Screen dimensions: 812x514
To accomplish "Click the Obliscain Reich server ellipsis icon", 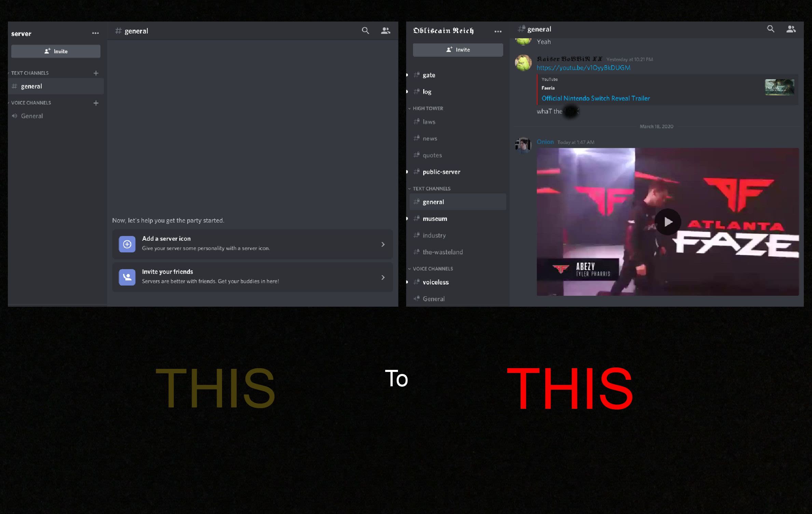I will (498, 31).
